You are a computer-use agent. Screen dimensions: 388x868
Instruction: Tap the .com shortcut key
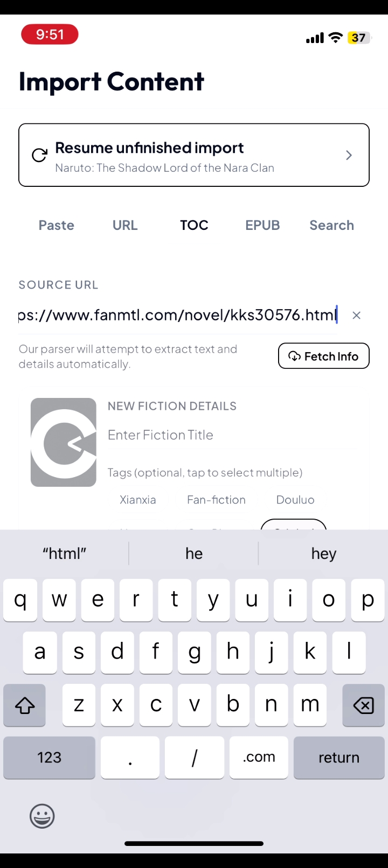coord(259,758)
